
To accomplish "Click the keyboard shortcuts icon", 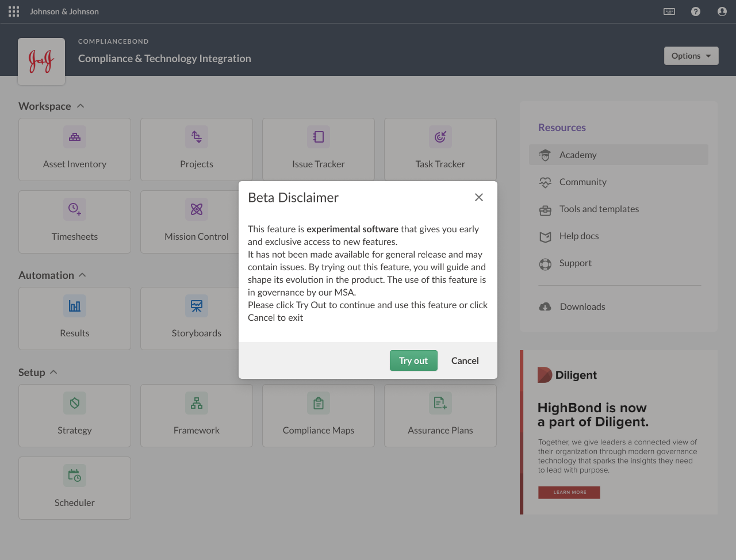I will point(669,11).
